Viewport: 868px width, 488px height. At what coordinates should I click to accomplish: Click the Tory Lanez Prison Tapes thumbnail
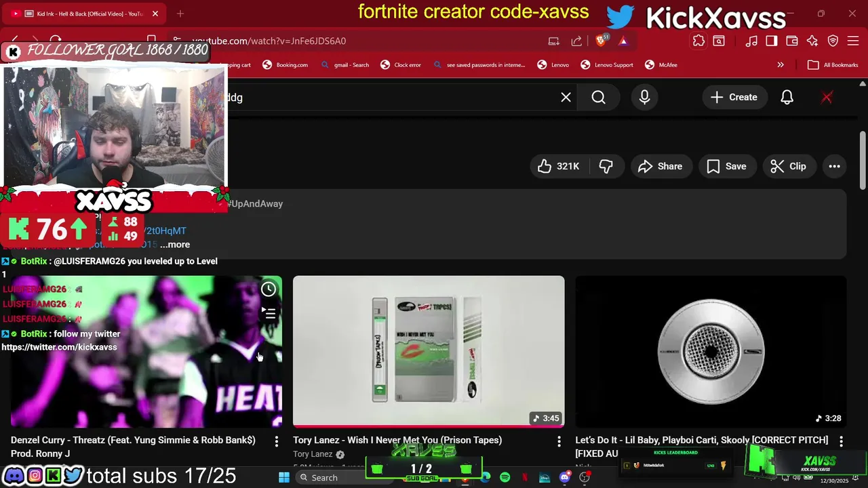coord(429,351)
